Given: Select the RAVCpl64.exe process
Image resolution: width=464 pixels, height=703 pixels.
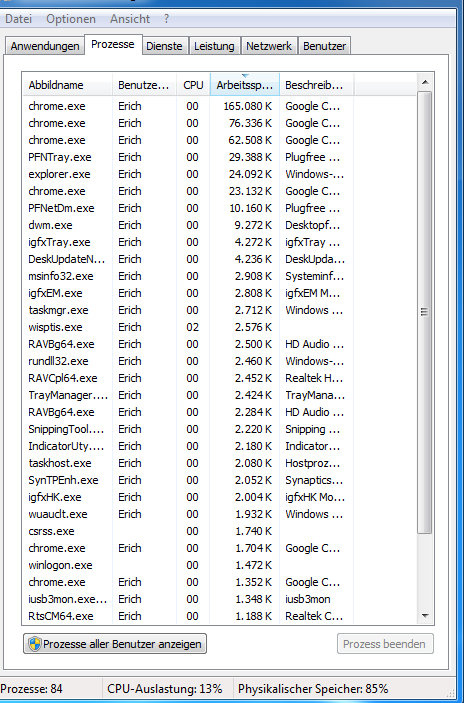Looking at the screenshot, I should coord(219,379).
